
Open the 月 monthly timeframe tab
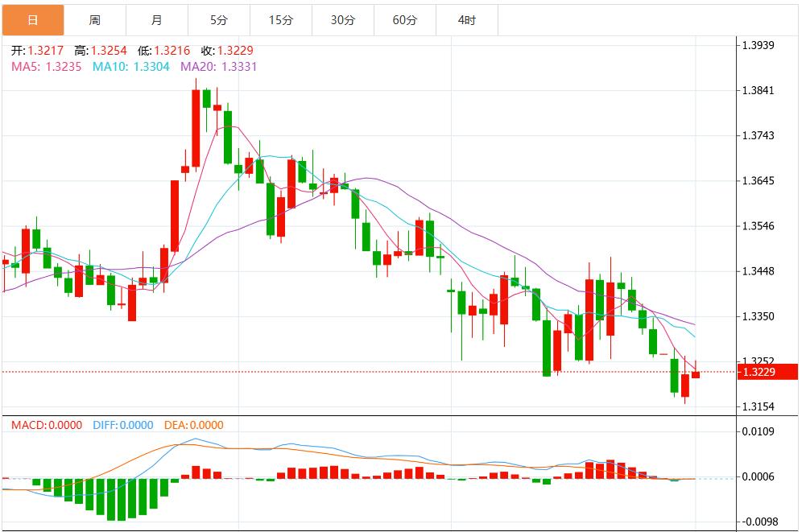(x=157, y=20)
